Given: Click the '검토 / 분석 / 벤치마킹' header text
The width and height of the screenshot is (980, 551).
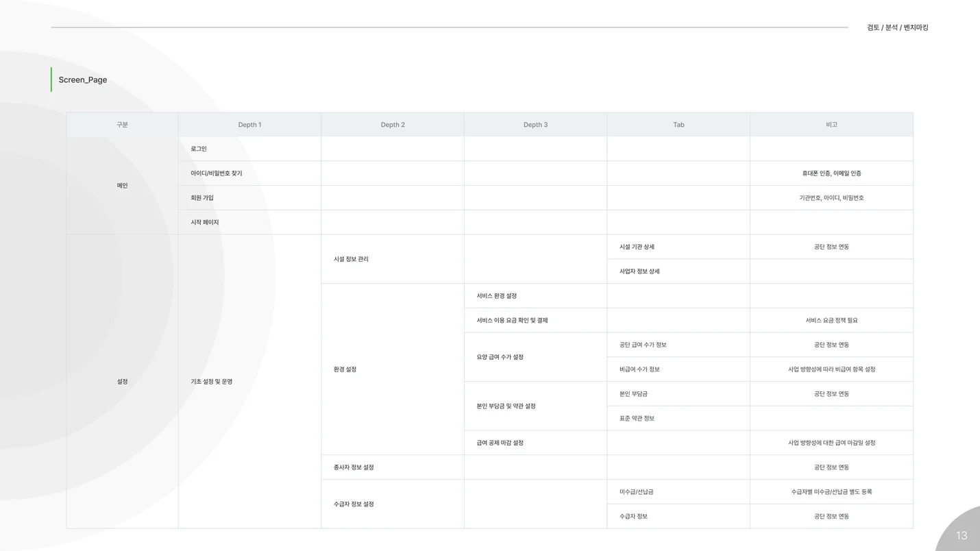Looking at the screenshot, I should point(897,27).
